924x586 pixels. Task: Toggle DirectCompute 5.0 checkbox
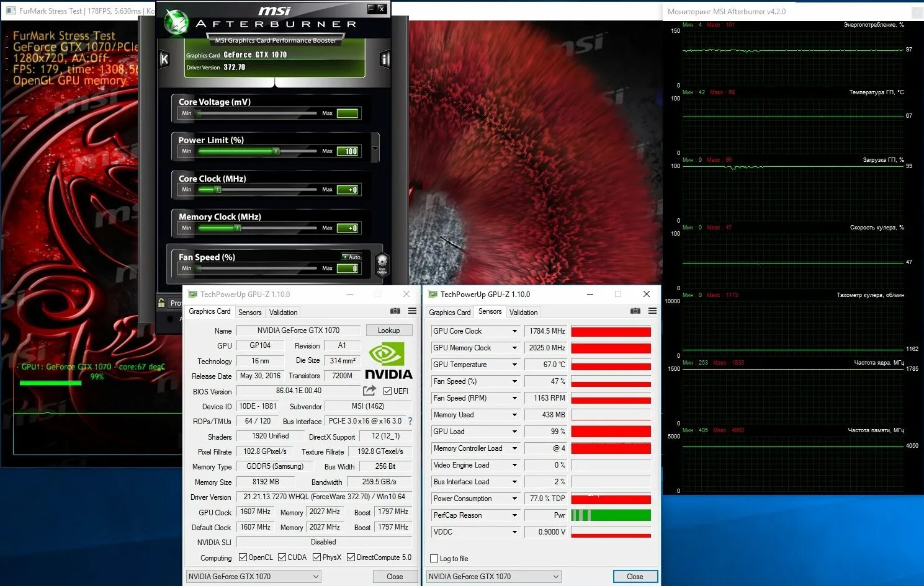pyautogui.click(x=351, y=557)
